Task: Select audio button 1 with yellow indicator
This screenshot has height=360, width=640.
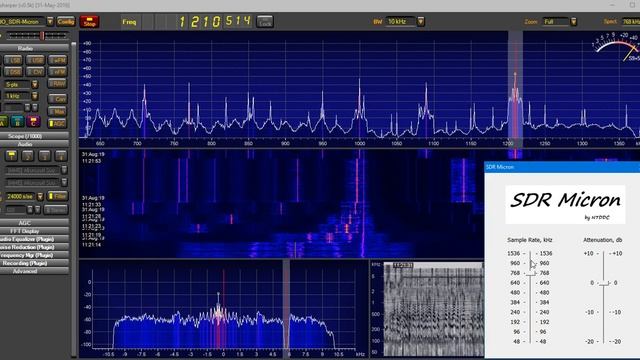Action: [11, 156]
